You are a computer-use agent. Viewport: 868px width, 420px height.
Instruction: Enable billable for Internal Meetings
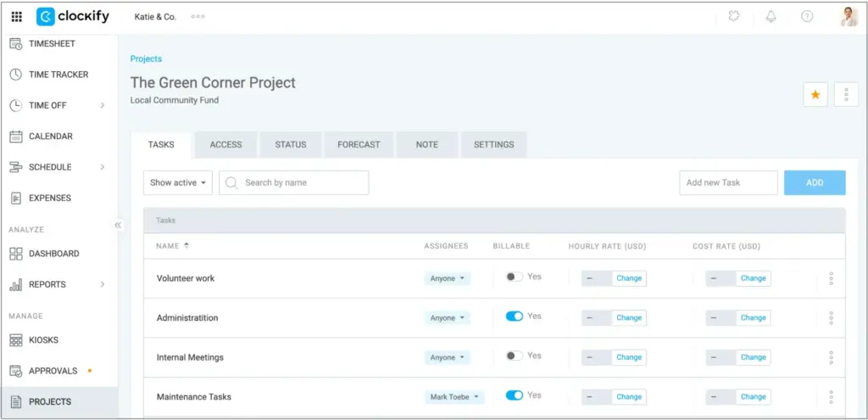pyautogui.click(x=515, y=356)
